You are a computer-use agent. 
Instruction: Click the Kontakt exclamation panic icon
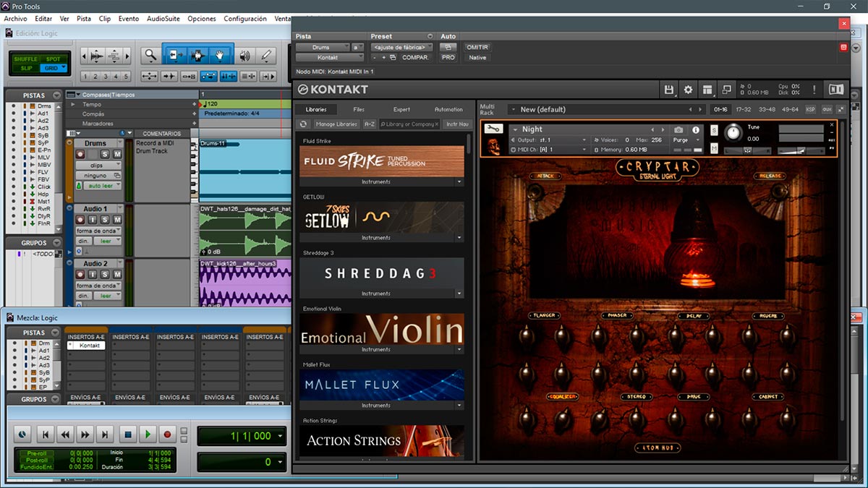[x=814, y=90]
